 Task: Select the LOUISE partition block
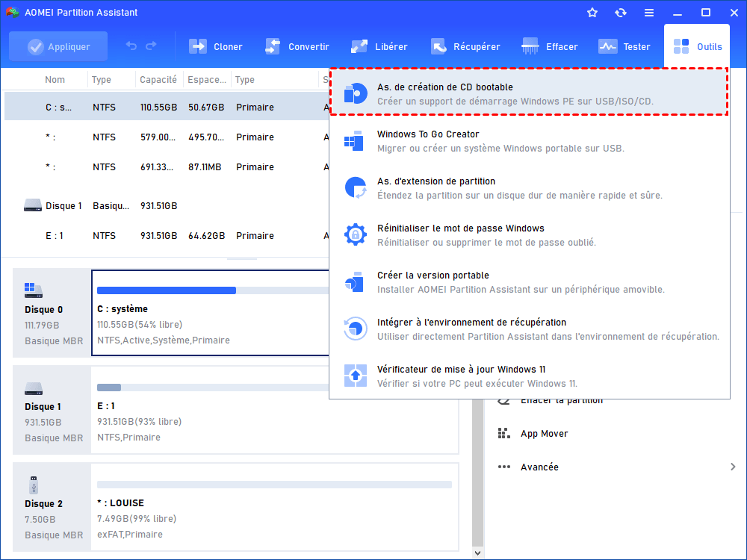tap(275, 507)
